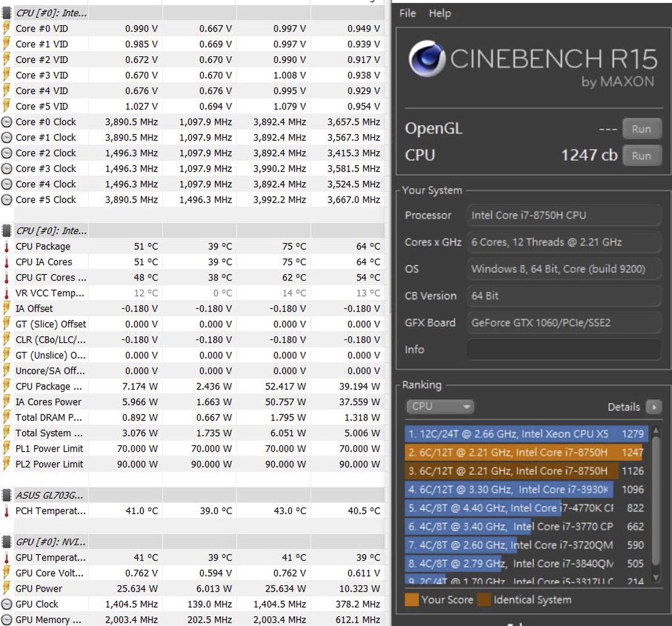This screenshot has height=626, width=672.
Task: Click the Core #3 VID voltage icon
Action: coord(6,75)
